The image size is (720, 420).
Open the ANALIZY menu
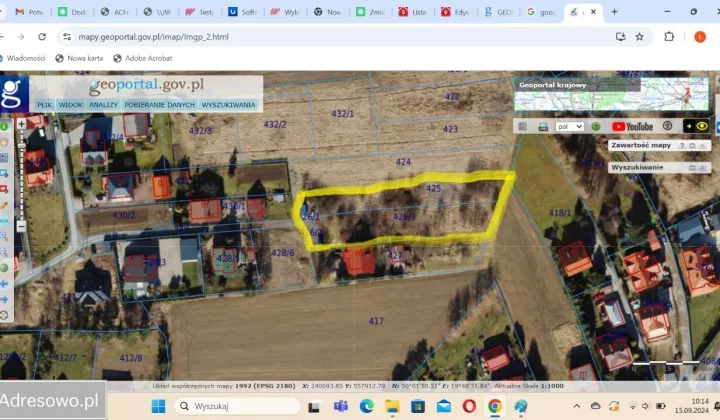coord(103,105)
